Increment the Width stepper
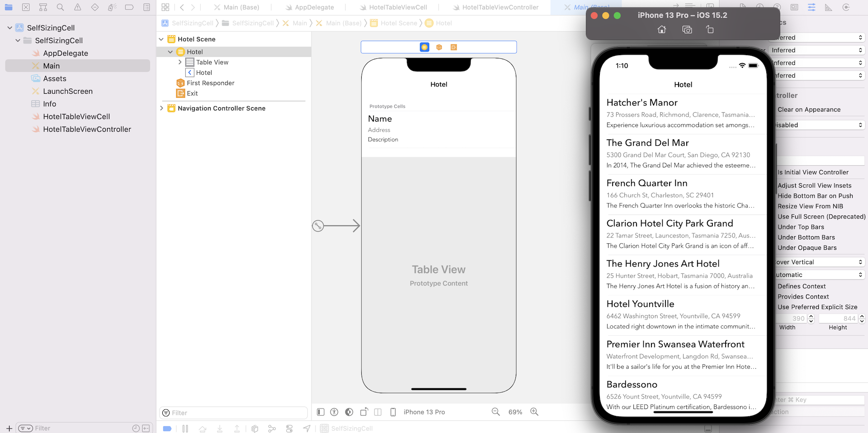This screenshot has width=868, height=433. click(811, 316)
